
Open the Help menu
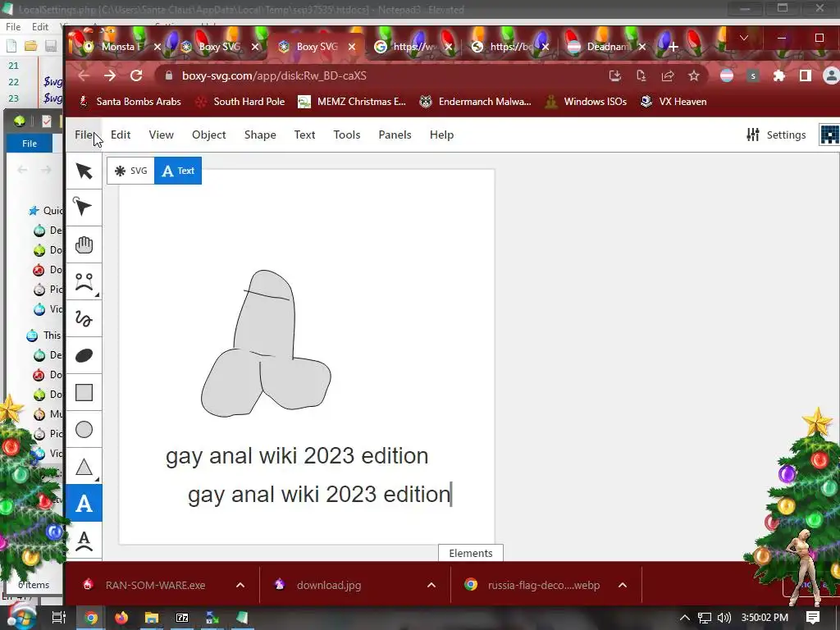pyautogui.click(x=441, y=135)
